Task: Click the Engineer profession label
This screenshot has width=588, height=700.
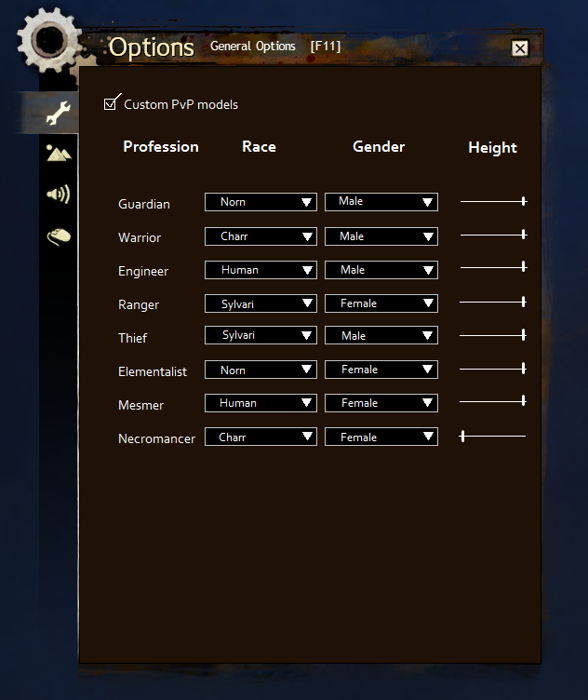Action: pyautogui.click(x=143, y=272)
